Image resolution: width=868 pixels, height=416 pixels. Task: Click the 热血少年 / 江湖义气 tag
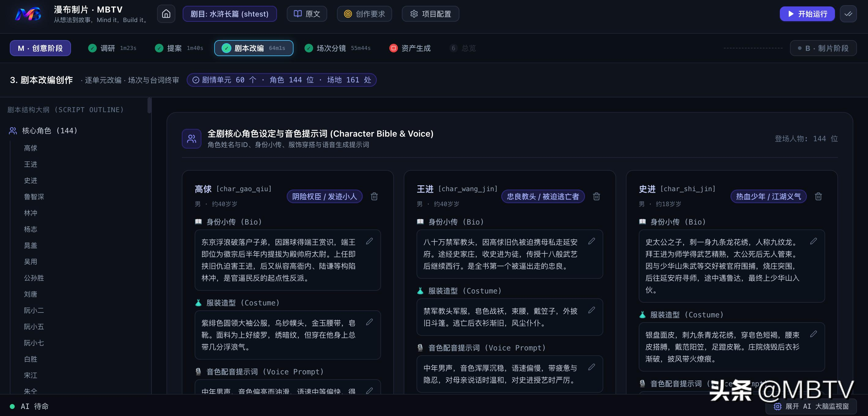(x=768, y=197)
